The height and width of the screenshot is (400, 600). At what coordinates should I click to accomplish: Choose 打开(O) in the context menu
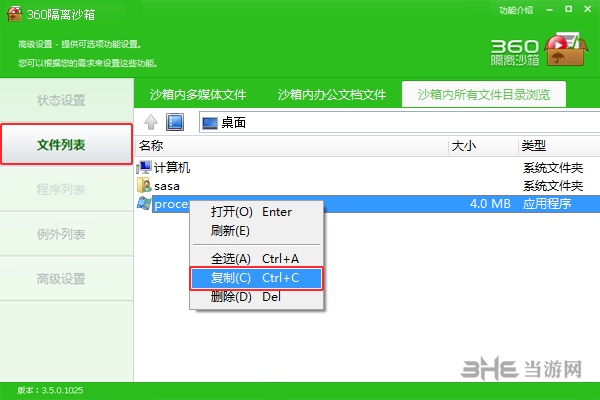[x=256, y=212]
